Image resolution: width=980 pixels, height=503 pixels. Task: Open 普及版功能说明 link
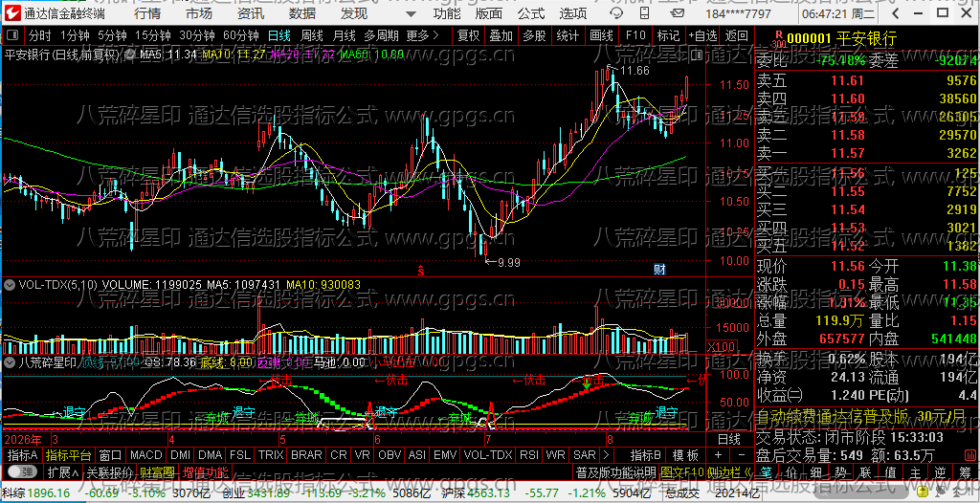click(x=615, y=471)
